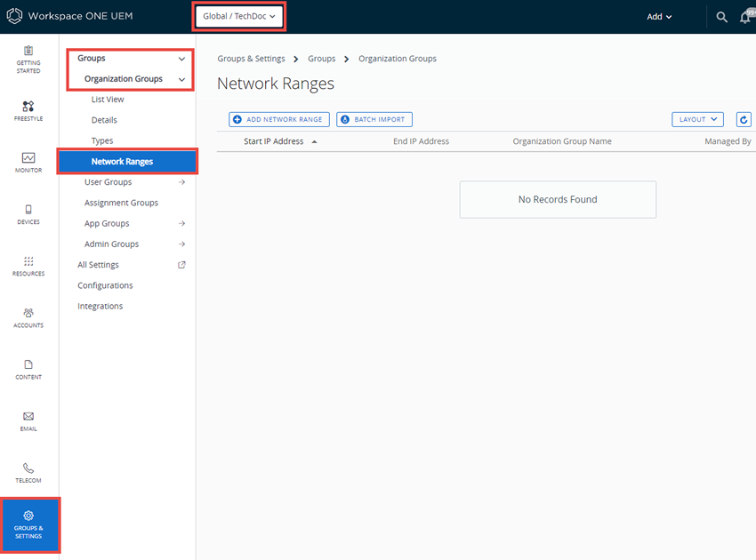Expand App Groups arrow
Viewport: 756px width, 560px height.
click(181, 224)
